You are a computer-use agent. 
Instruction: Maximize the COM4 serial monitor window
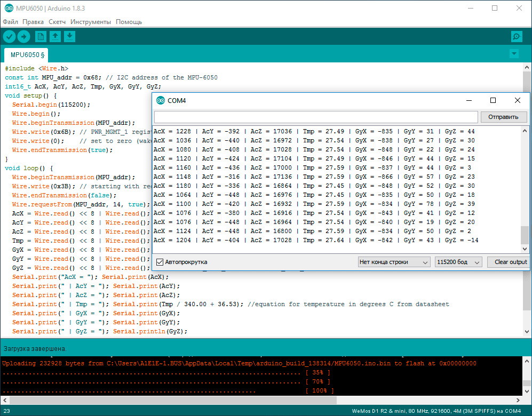pos(493,100)
